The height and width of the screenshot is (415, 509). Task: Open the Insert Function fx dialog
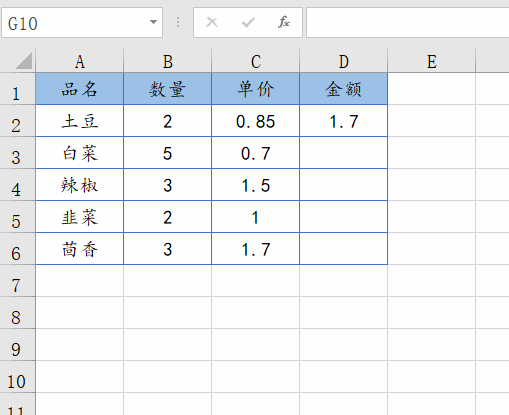[x=284, y=22]
